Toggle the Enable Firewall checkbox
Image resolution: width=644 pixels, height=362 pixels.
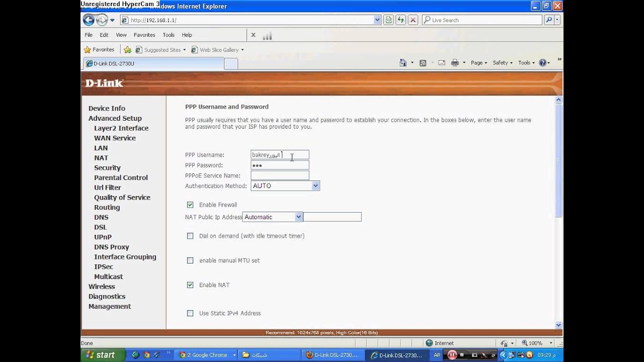tap(190, 205)
